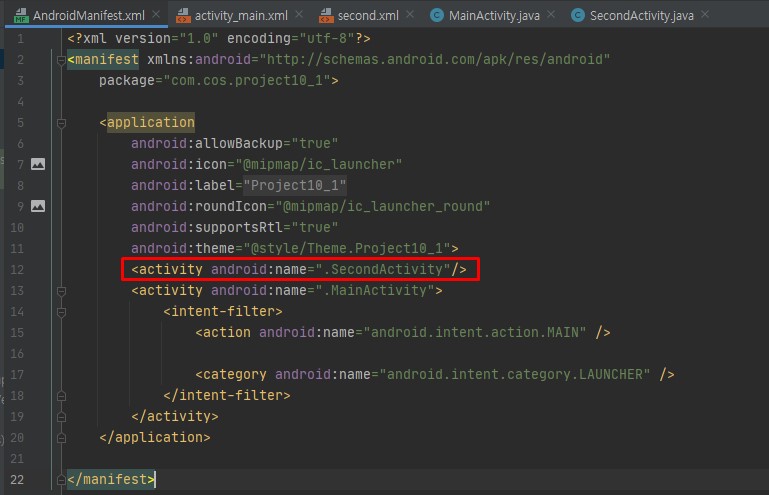This screenshot has height=495, width=769.
Task: Click the fold end marker on line 22
Action: click(61, 480)
